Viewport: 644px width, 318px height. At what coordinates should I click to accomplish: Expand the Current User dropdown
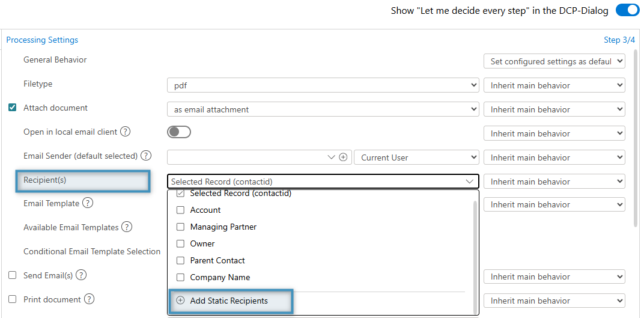click(416, 157)
